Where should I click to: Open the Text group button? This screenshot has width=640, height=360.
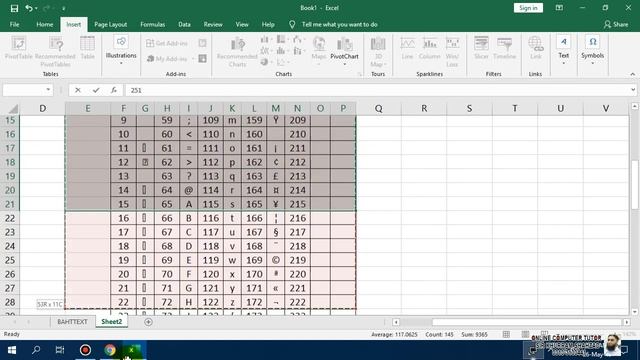tap(563, 50)
